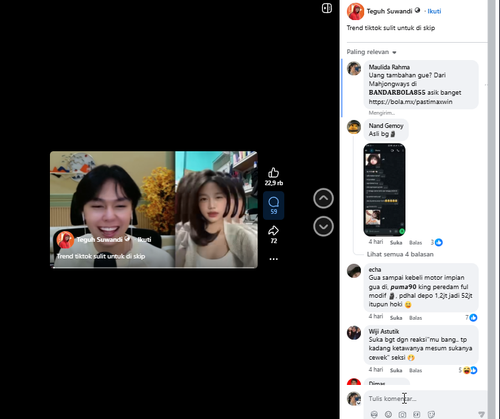The height and width of the screenshot is (419, 500).
Task: Open the bola.mx/pastimaxwin link
Action: (x=410, y=102)
